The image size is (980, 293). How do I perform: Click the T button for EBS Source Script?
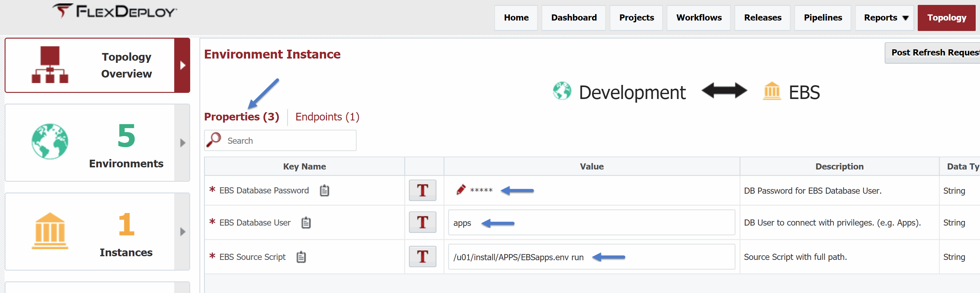point(422,257)
